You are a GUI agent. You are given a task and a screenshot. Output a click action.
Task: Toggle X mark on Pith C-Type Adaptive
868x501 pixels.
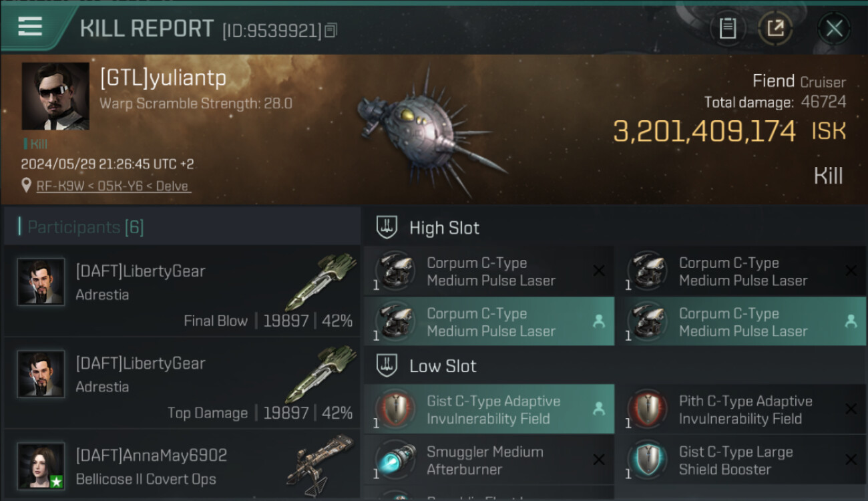(851, 409)
